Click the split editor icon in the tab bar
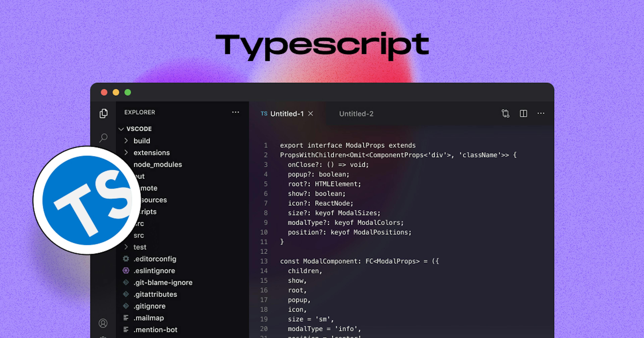This screenshot has height=338, width=644. pos(523,114)
